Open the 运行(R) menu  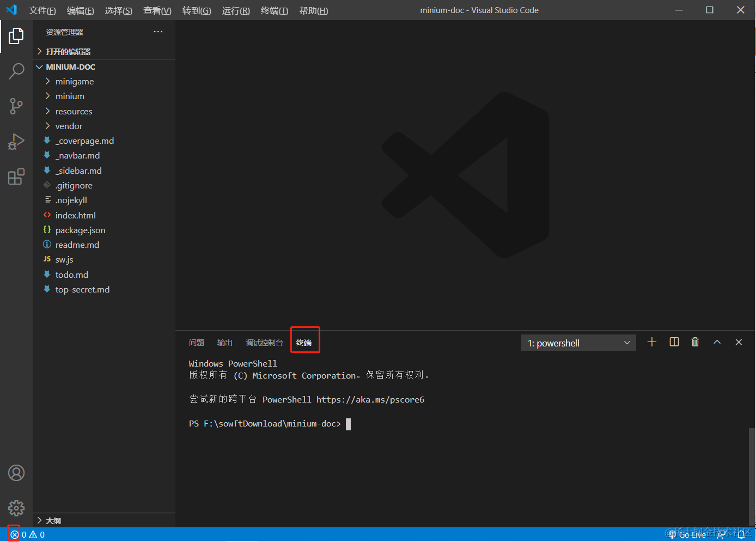coord(236,10)
